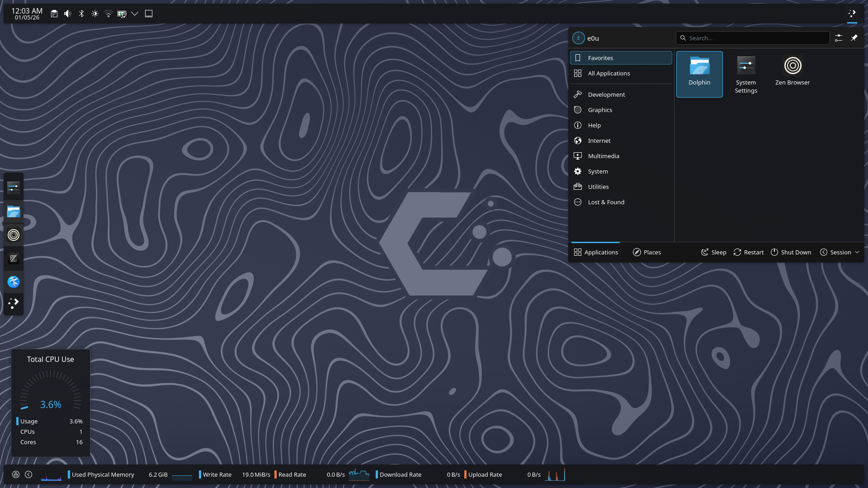This screenshot has height=488, width=868.
Task: Open System Settings from left dock
Action: [x=14, y=188]
